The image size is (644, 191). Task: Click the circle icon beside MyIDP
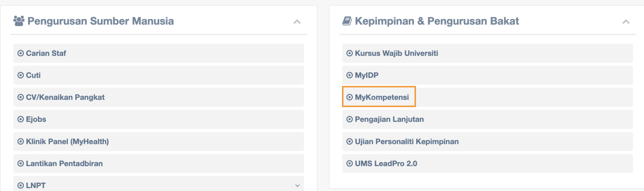click(x=350, y=75)
